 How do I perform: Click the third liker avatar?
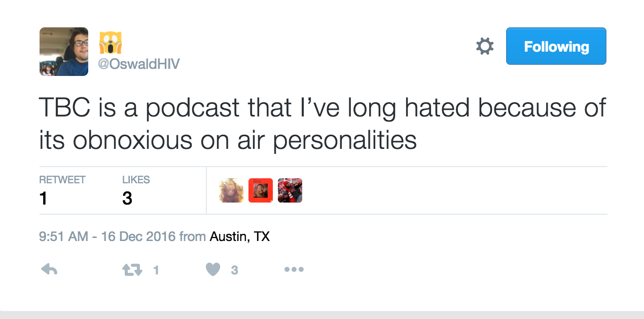click(x=290, y=190)
